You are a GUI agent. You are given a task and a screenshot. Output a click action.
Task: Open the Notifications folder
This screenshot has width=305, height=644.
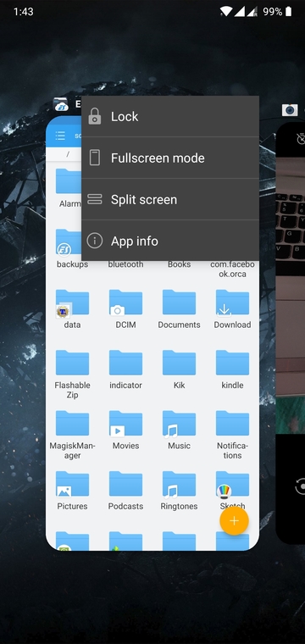[232, 435]
